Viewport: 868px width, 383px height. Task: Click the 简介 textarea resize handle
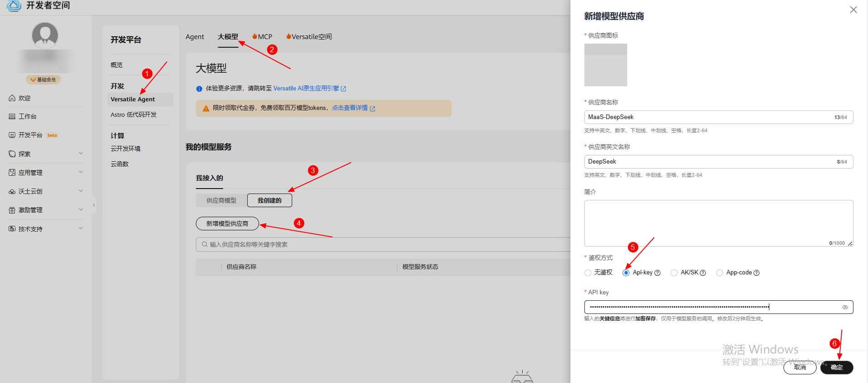pyautogui.click(x=850, y=244)
